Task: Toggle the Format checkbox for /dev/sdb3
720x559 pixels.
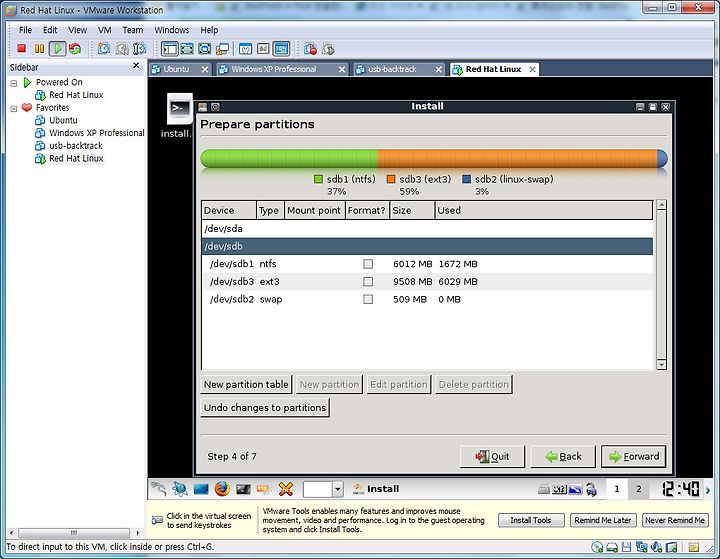Action: point(368,282)
